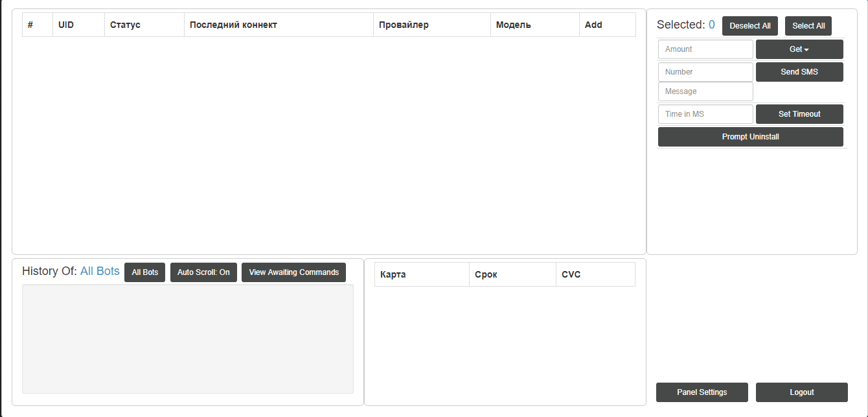The image size is (868, 417).
Task: Open Panel Settings
Action: [x=702, y=392]
